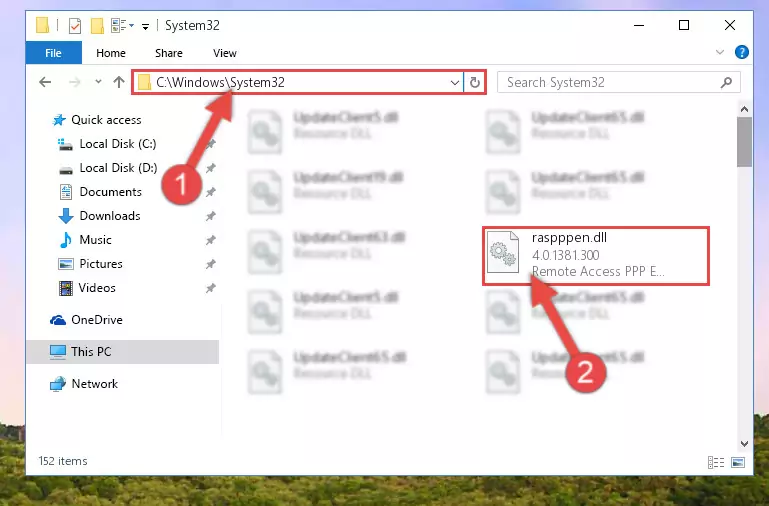Open Downloads in the sidebar
Viewport: 769px width, 506px height.
[110, 216]
